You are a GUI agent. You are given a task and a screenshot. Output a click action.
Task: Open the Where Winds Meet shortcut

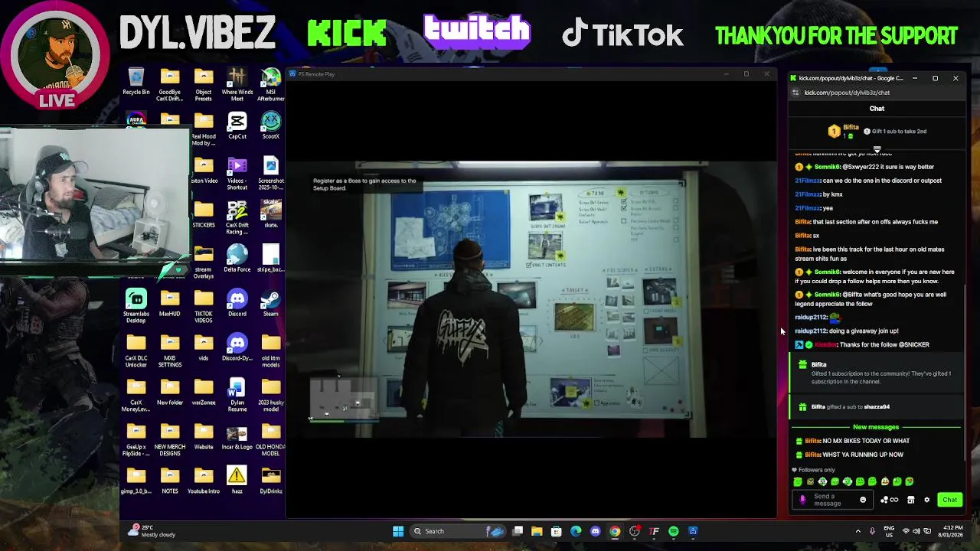237,85
